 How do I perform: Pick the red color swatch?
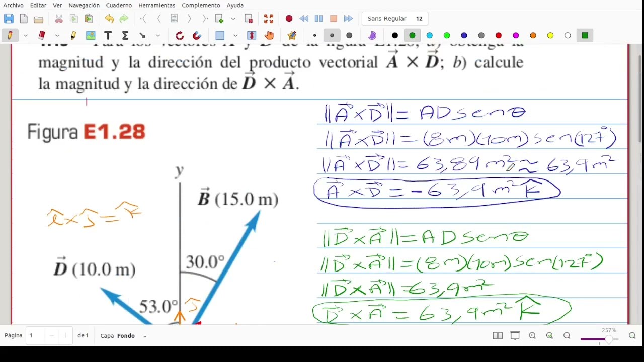(x=499, y=35)
